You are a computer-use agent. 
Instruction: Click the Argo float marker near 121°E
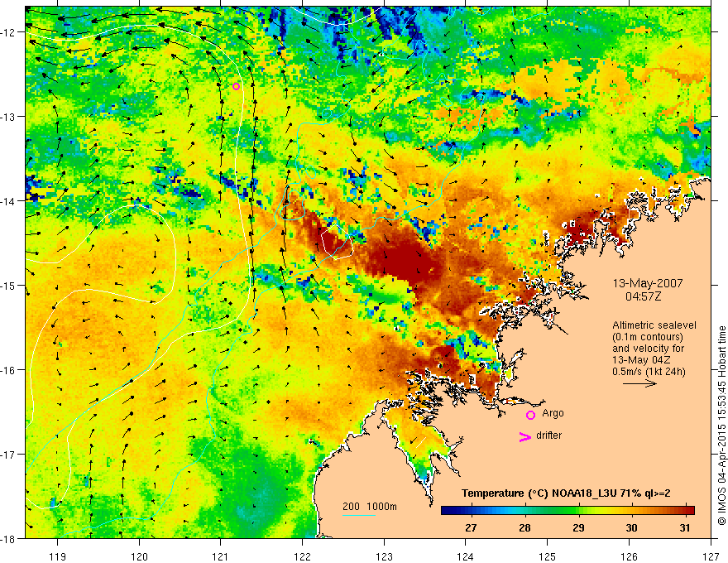point(236,86)
